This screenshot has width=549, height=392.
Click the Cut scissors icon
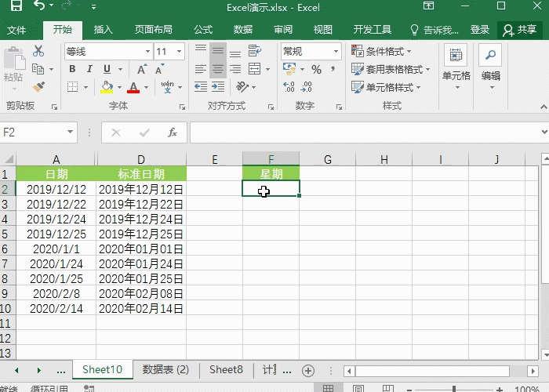[x=38, y=51]
